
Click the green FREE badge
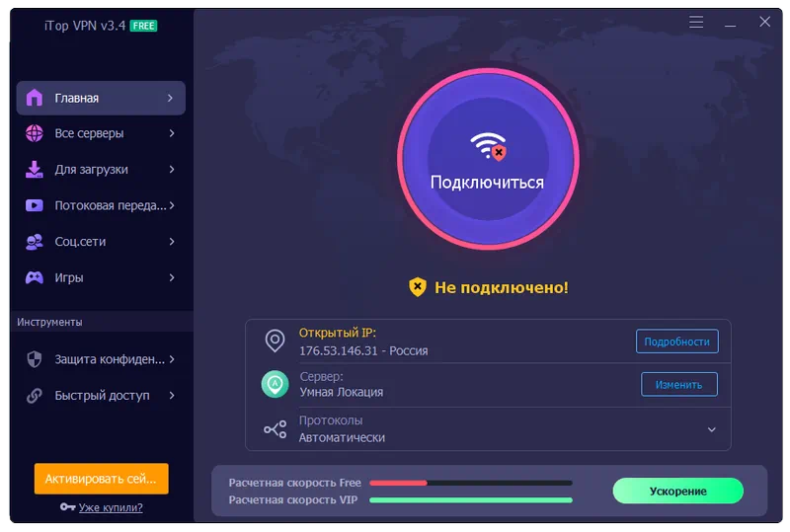click(x=143, y=26)
